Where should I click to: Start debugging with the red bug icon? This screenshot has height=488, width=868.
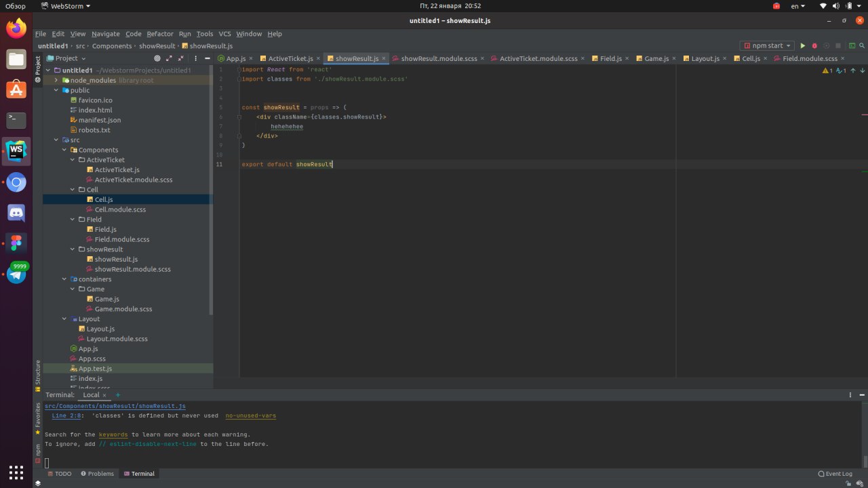coord(814,45)
